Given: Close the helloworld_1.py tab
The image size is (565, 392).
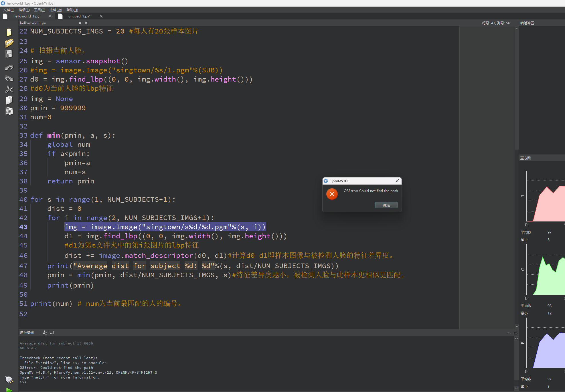Looking at the screenshot, I should point(50,16).
